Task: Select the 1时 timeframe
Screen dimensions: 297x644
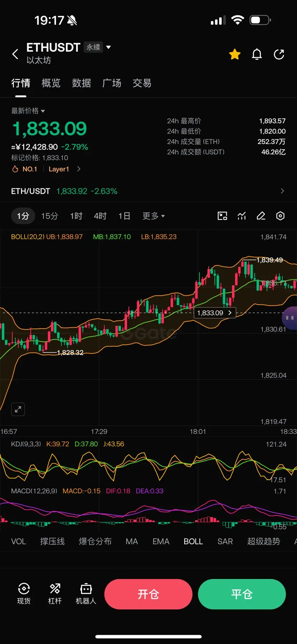Action: click(76, 216)
